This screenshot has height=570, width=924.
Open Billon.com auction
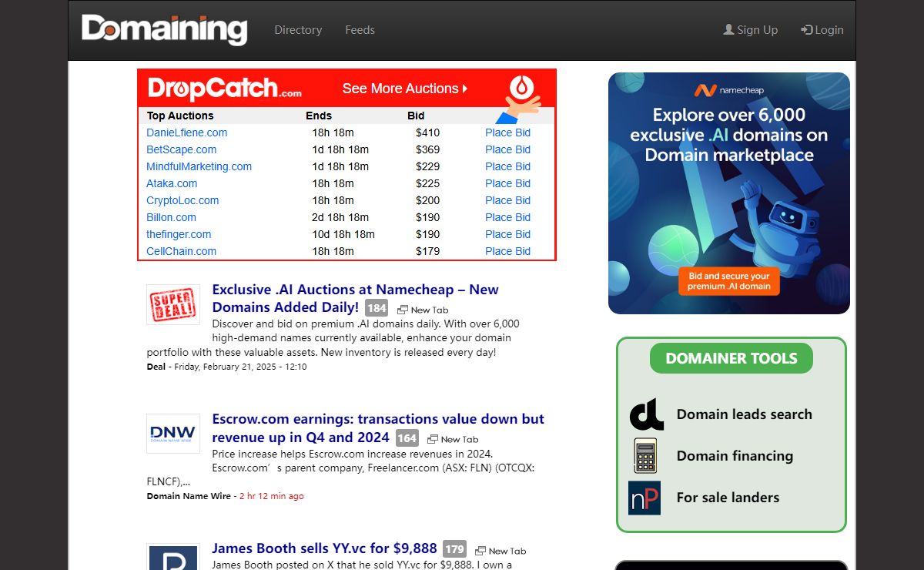point(171,217)
